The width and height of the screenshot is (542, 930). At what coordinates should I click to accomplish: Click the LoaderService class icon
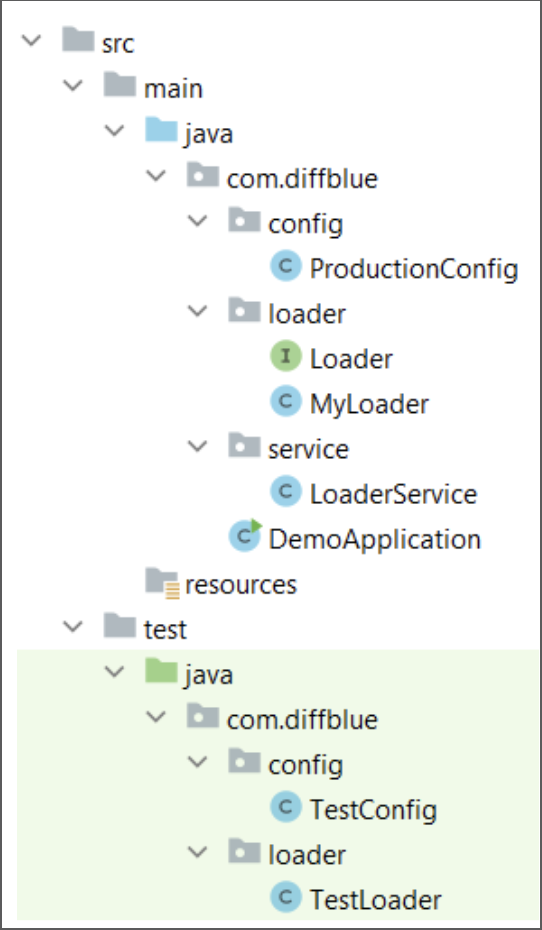pos(286,492)
